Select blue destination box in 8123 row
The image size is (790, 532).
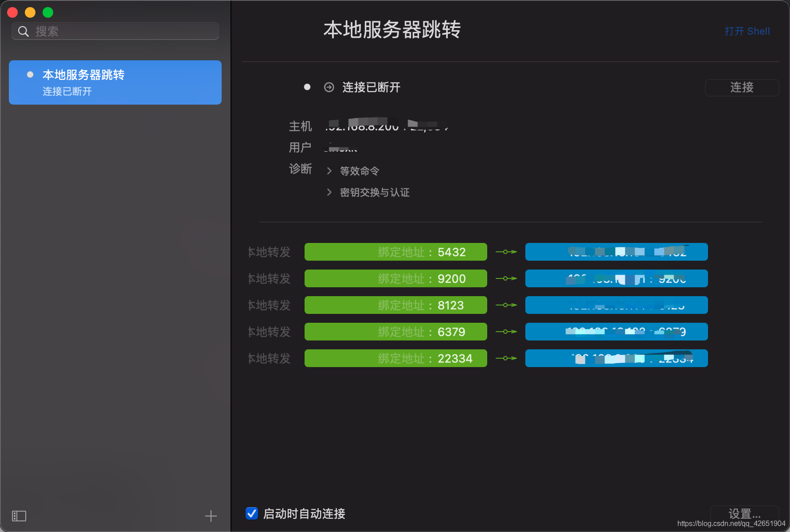tap(617, 305)
